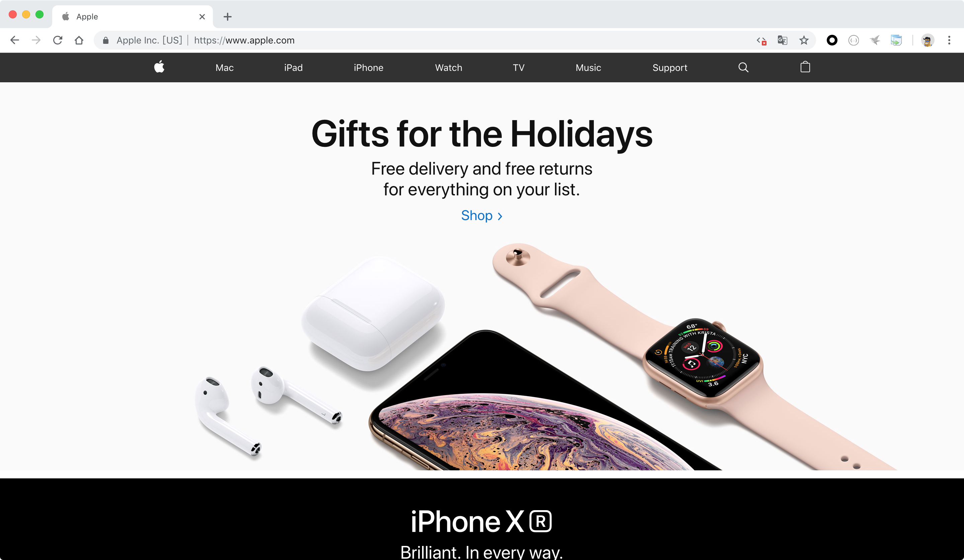Select the iPad menu tab

pos(293,67)
